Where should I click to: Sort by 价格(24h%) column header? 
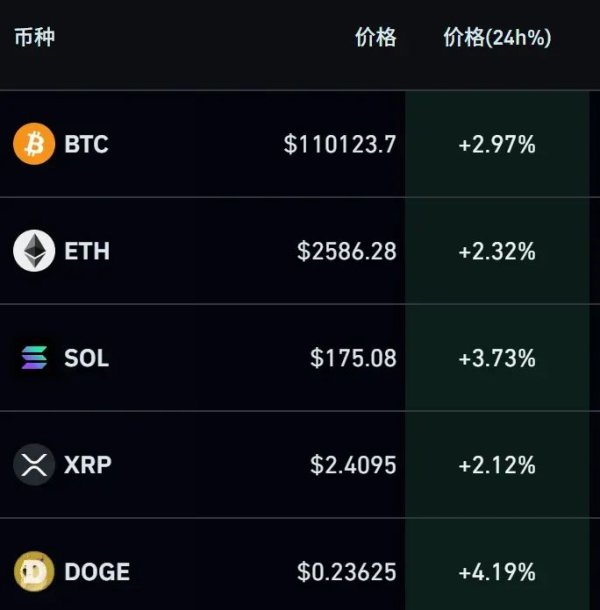click(497, 37)
